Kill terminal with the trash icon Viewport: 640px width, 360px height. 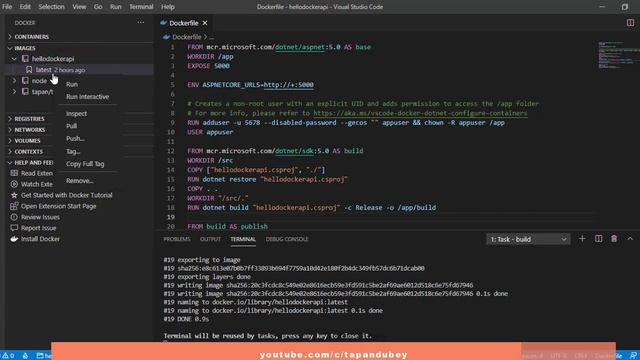click(x=614, y=239)
